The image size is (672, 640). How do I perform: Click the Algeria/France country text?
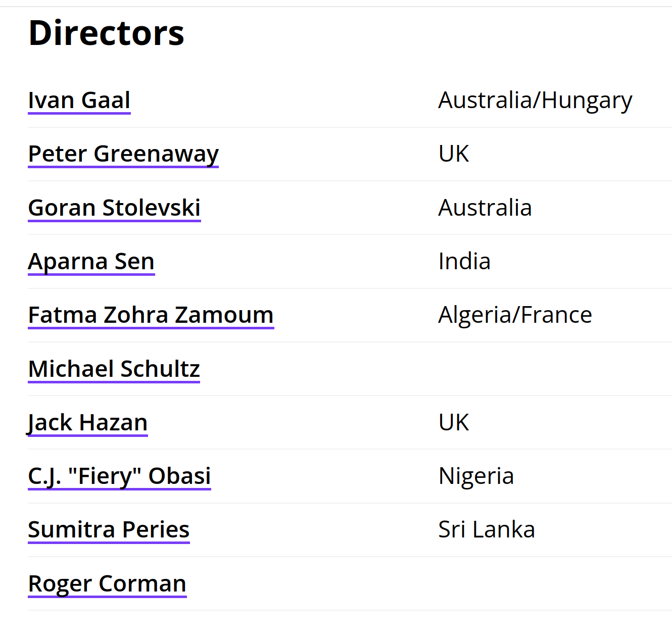pyautogui.click(x=515, y=315)
